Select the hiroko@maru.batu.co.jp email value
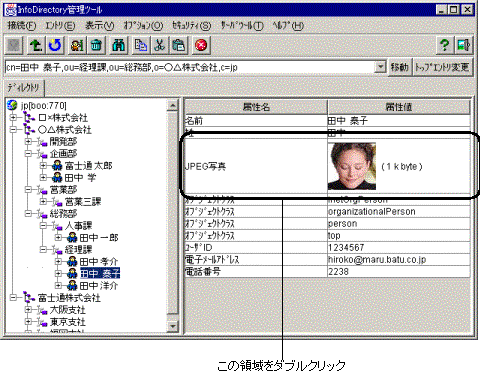This screenshot has width=480, height=381. pyautogui.click(x=399, y=259)
